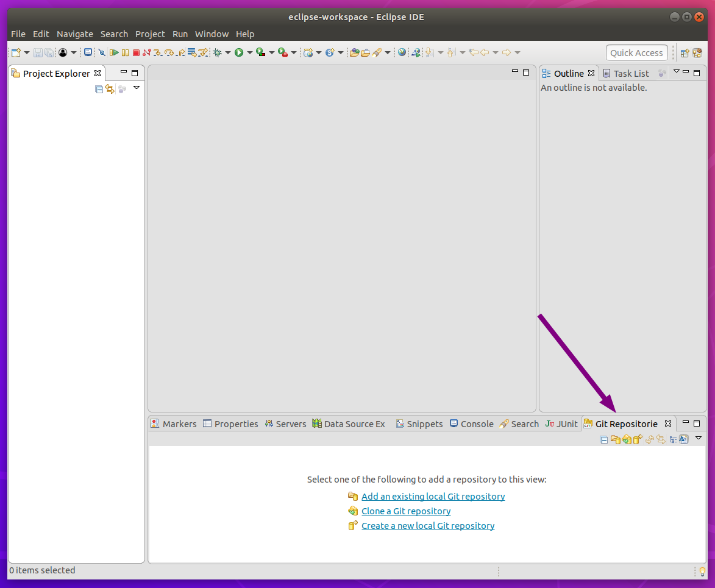715x588 pixels.
Task: Close the Git Repositories tab
Action: tap(668, 423)
